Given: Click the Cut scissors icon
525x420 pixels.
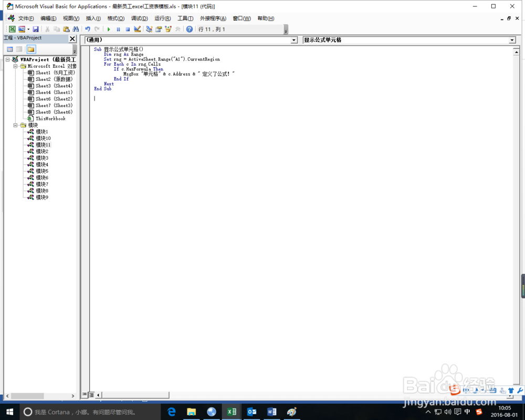Looking at the screenshot, I should pos(47,29).
